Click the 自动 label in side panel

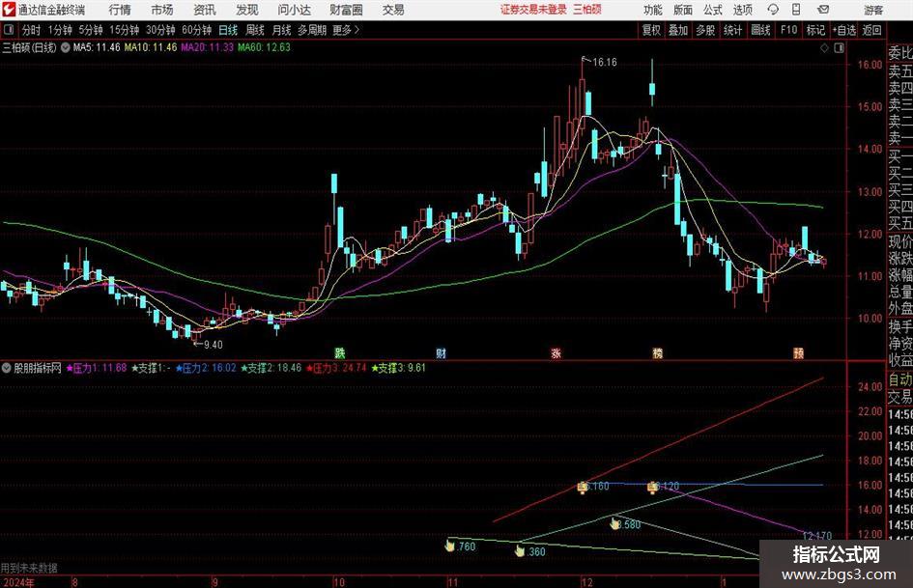click(900, 379)
